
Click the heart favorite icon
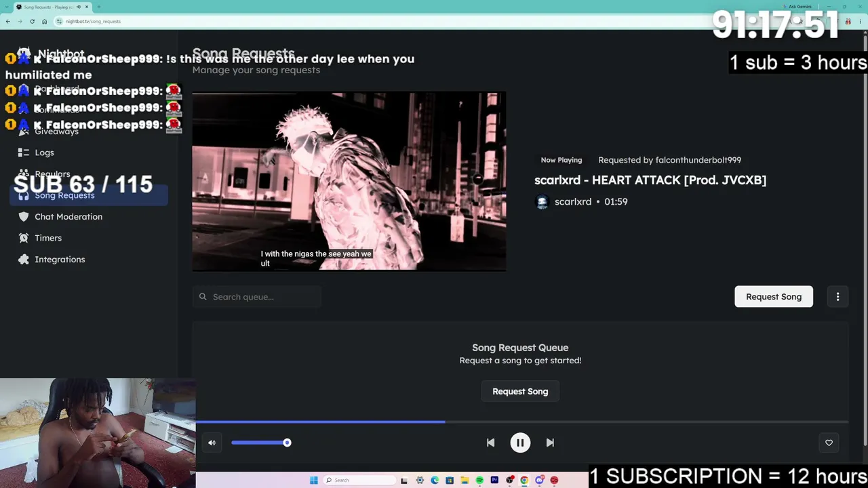click(829, 443)
